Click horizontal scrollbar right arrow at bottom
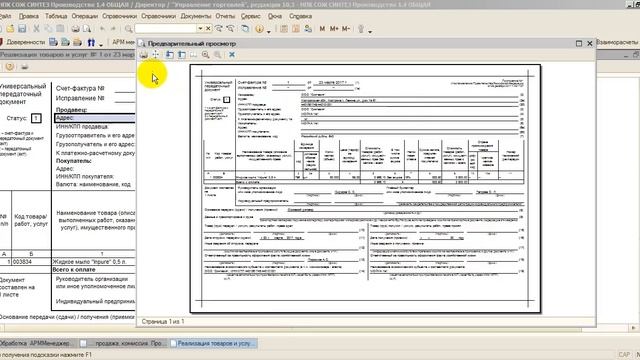The height and width of the screenshot is (360, 640). click(x=633, y=328)
